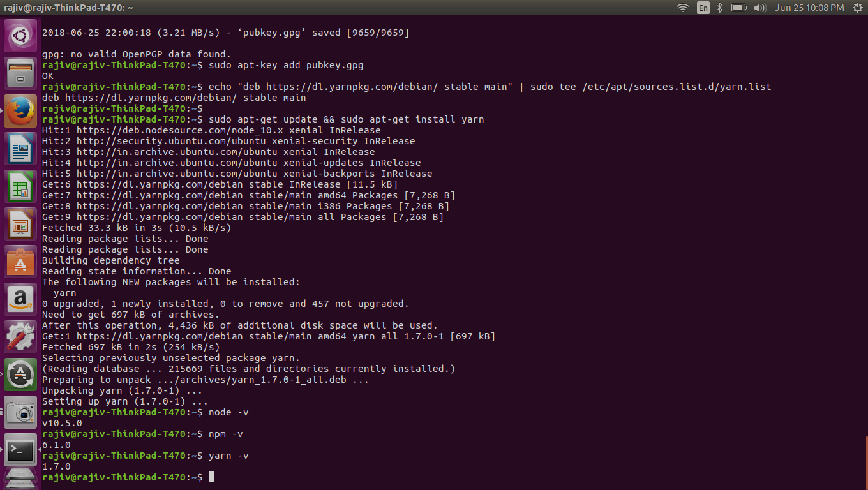
Task: Select the Terminal icon in the dock
Action: pos(20,450)
